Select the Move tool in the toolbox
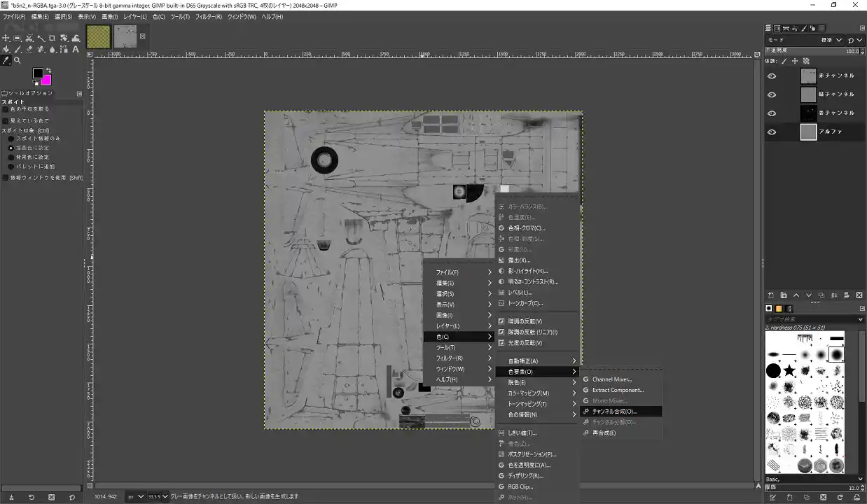867x504 pixels. pyautogui.click(x=6, y=38)
